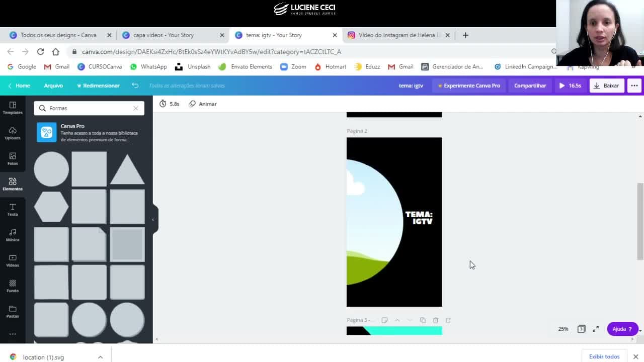Open the 5.8s page timing control

[169, 104]
